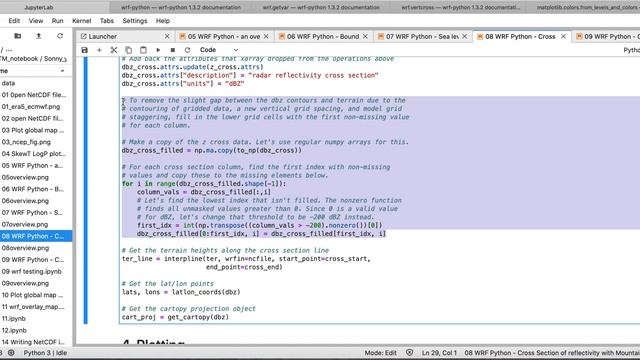Interrupt the kernel with the stop icon

pos(173,50)
